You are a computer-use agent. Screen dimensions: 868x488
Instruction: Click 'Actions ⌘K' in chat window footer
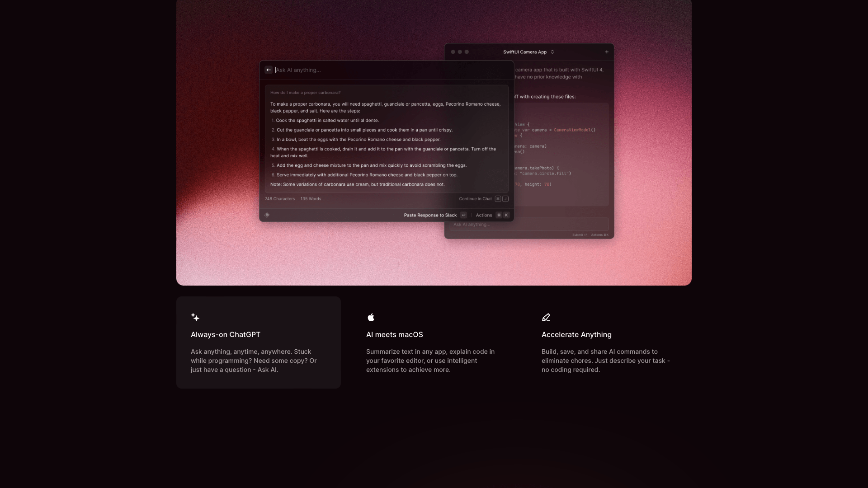599,235
